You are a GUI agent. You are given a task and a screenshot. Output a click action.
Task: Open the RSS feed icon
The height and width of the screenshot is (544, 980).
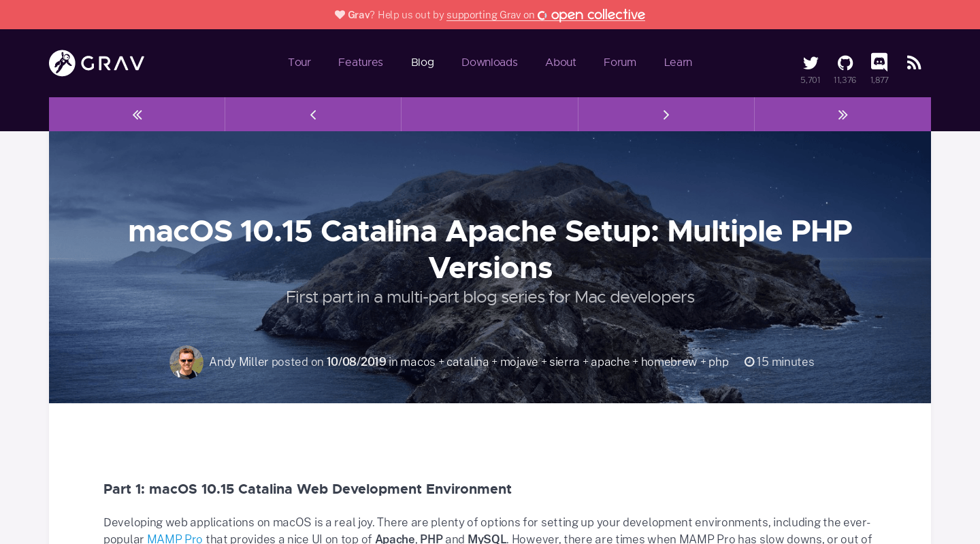[914, 63]
